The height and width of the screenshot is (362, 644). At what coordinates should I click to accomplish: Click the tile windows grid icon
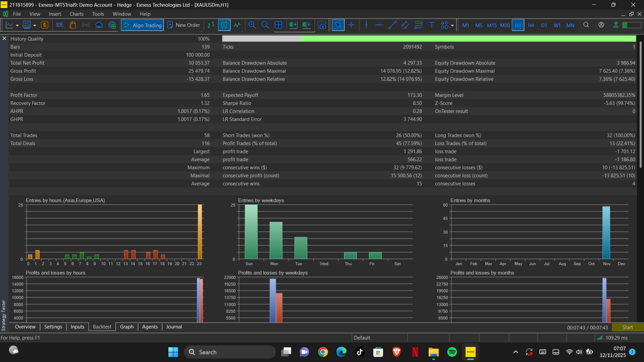coord(278,25)
